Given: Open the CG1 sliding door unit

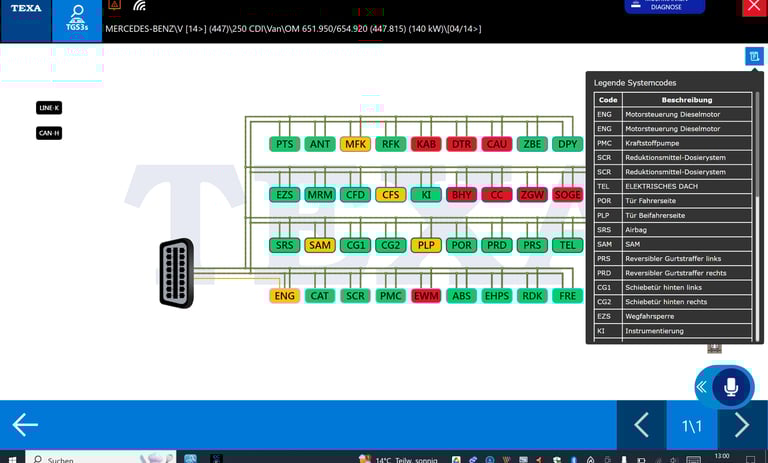Looking at the screenshot, I should (355, 245).
